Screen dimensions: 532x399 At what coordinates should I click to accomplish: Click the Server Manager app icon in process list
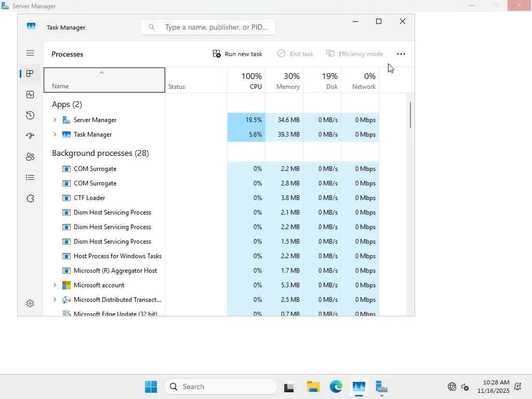coord(66,120)
